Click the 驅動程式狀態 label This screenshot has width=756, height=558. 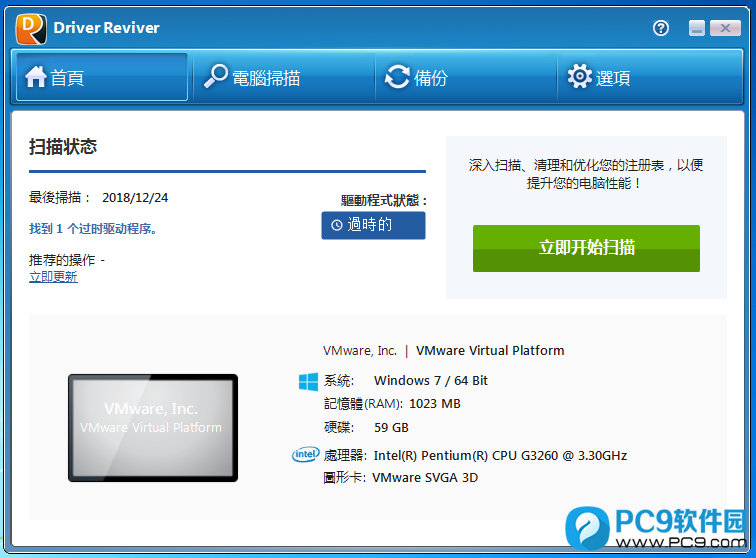click(x=384, y=201)
